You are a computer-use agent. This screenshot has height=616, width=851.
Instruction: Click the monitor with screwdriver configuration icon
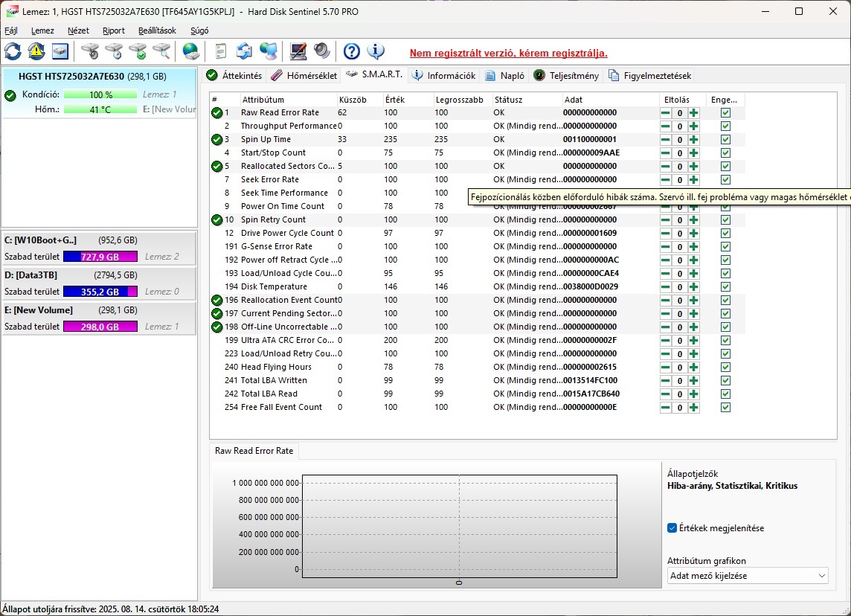298,51
